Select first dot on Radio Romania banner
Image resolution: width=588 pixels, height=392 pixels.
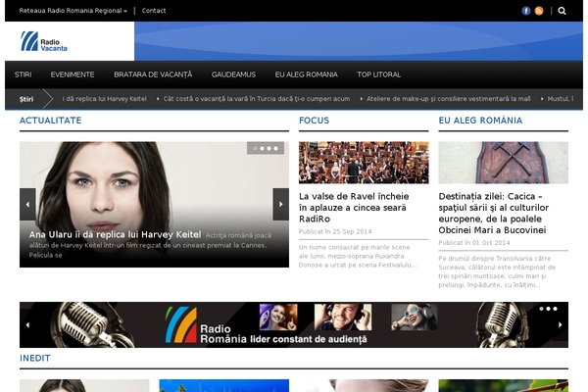(542, 309)
